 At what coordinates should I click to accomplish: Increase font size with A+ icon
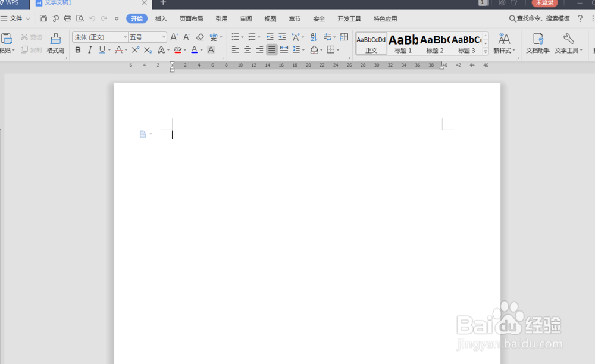click(174, 37)
